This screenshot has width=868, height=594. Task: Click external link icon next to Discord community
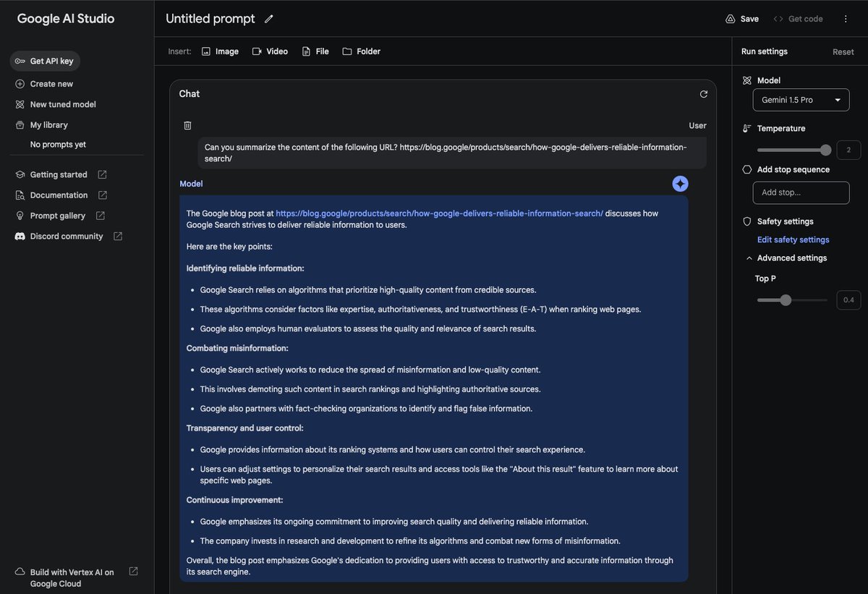(x=118, y=237)
